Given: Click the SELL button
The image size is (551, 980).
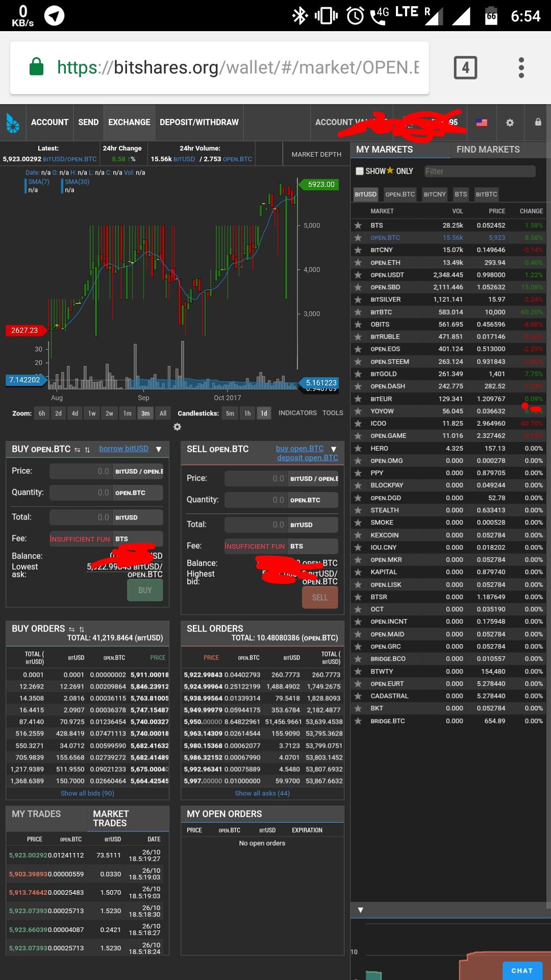Looking at the screenshot, I should (x=320, y=598).
